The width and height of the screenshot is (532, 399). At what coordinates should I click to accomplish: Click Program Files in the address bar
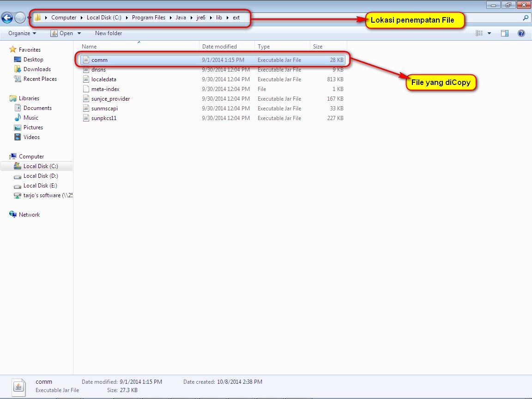tap(149, 18)
